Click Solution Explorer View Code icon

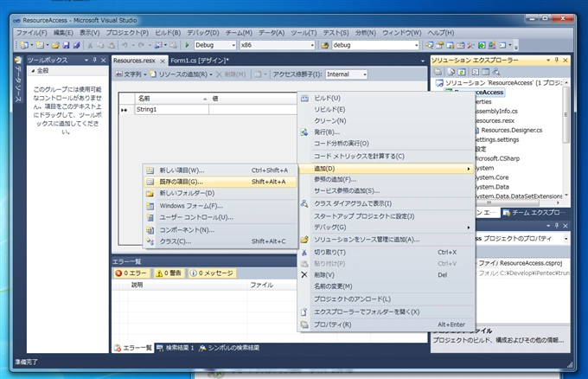(x=476, y=72)
